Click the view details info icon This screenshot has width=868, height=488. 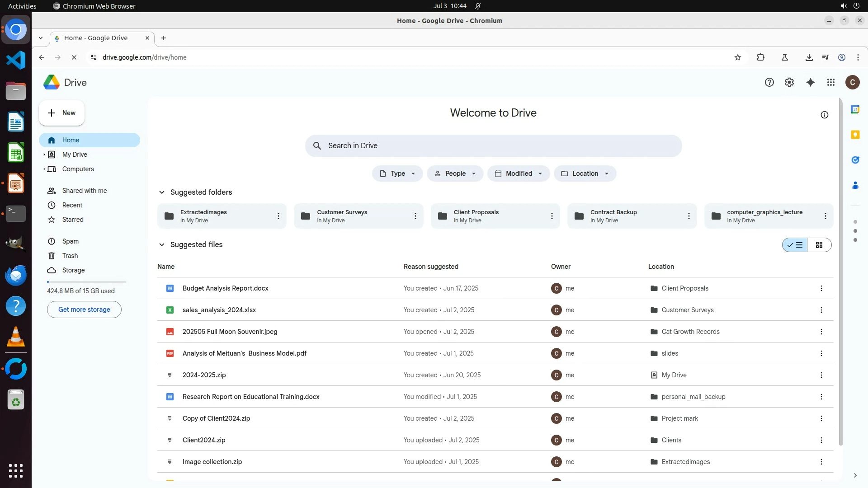[x=824, y=115]
